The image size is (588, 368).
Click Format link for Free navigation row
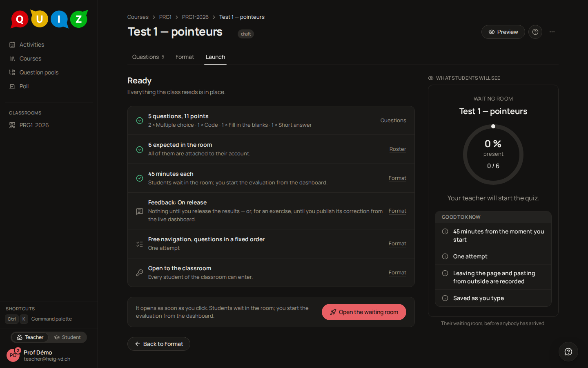(397, 244)
